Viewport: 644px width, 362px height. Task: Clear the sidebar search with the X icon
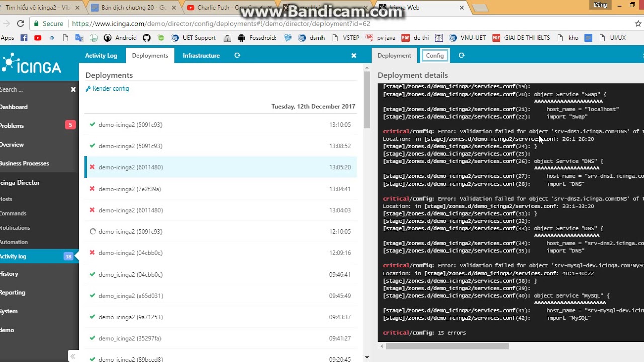[73, 89]
